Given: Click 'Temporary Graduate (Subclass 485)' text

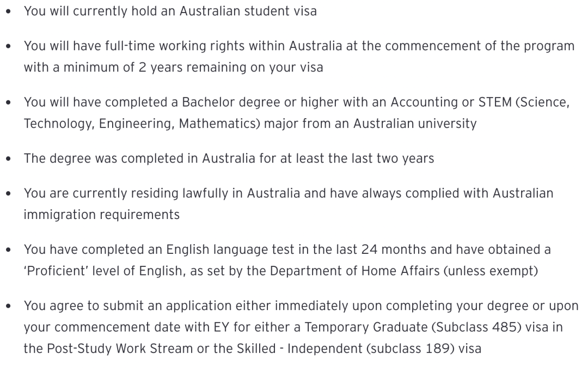Looking at the screenshot, I should pyautogui.click(x=413, y=327).
